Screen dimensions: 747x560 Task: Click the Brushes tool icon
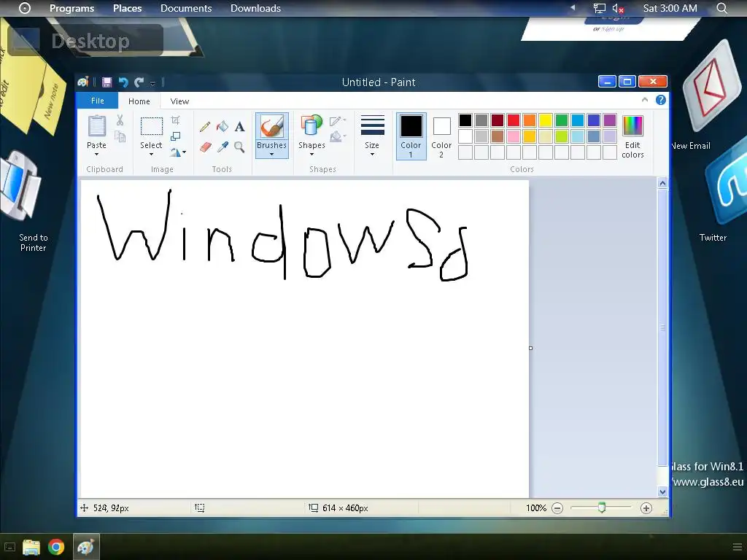point(271,127)
